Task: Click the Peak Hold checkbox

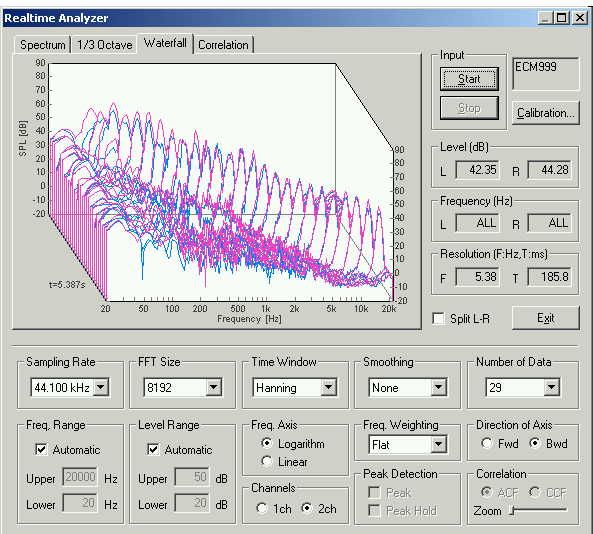Action: [x=374, y=510]
